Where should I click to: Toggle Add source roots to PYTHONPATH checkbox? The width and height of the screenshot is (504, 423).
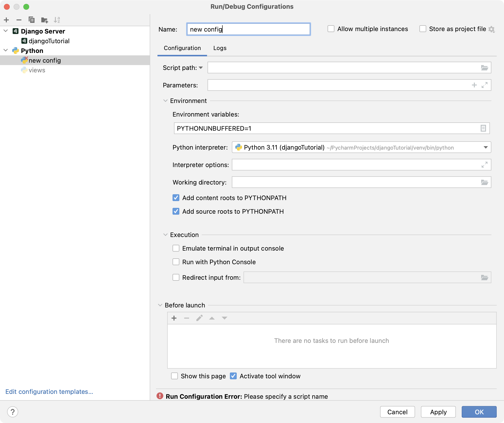tap(176, 211)
